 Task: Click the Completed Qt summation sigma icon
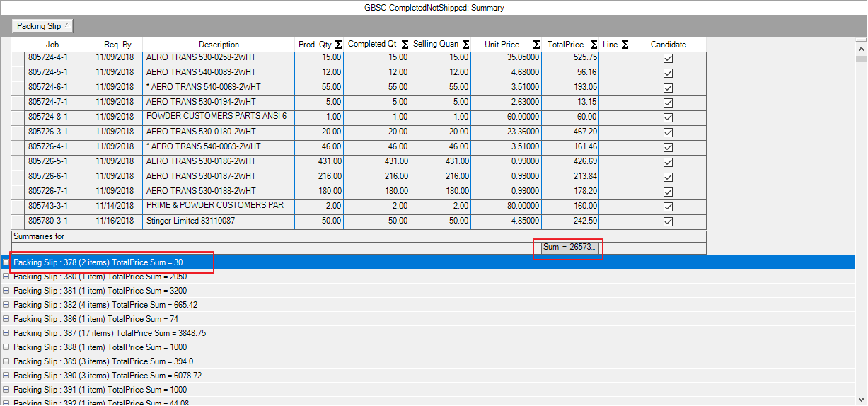pos(403,45)
